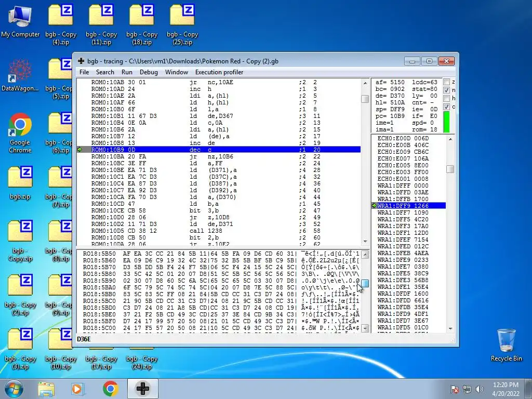This screenshot has height=399, width=532.
Task: Toggle the c flag checkbox
Action: [x=447, y=107]
